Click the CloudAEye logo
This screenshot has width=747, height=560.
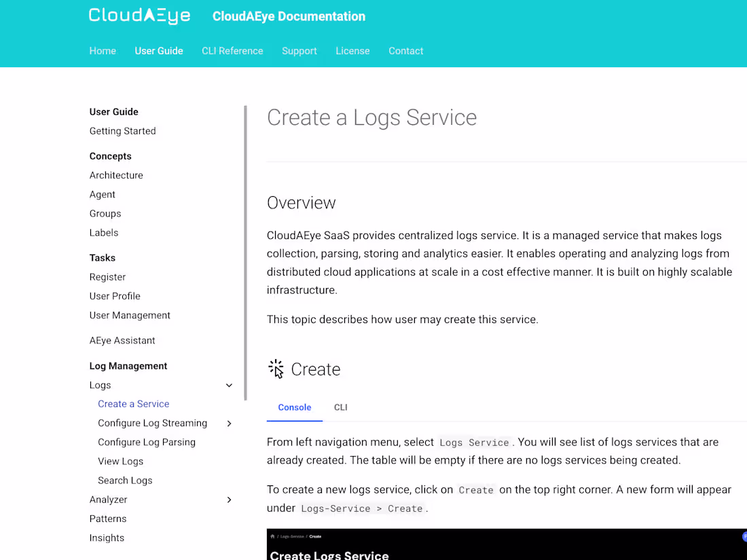tap(139, 16)
